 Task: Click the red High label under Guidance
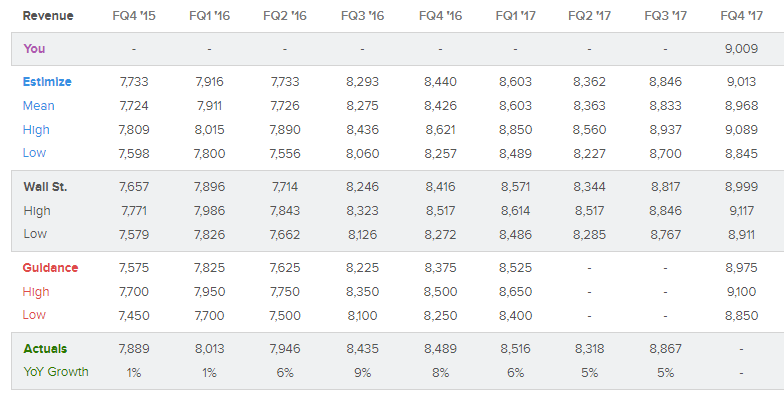[x=36, y=292]
